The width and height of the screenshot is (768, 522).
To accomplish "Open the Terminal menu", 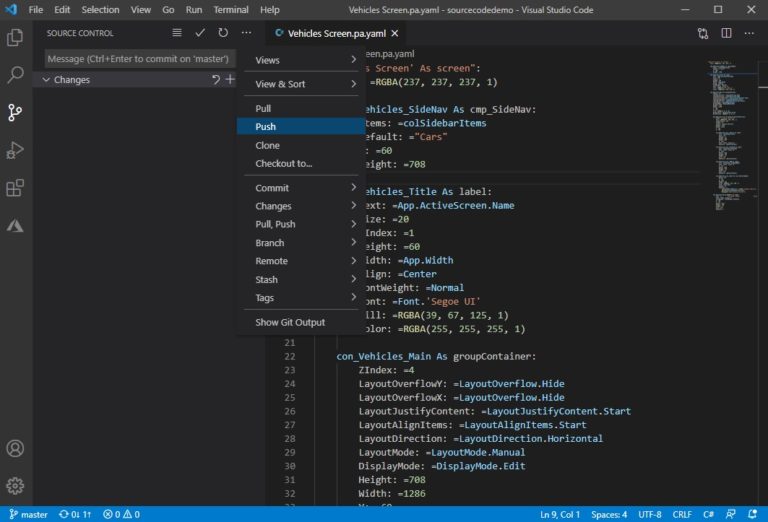I will [231, 9].
